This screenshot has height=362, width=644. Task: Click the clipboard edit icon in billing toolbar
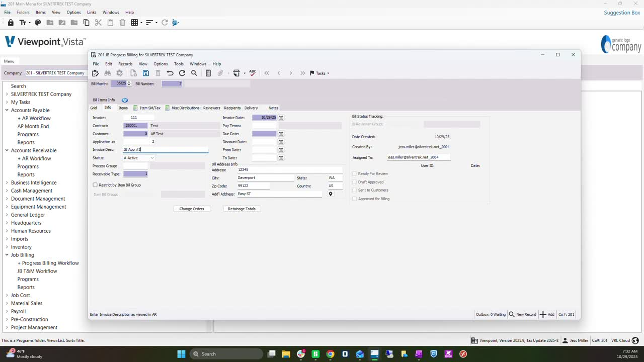point(95,73)
